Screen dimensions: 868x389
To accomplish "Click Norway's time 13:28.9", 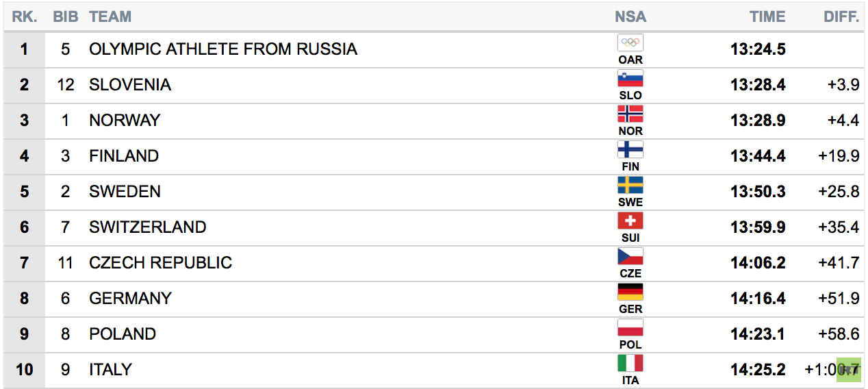I will (x=758, y=121).
